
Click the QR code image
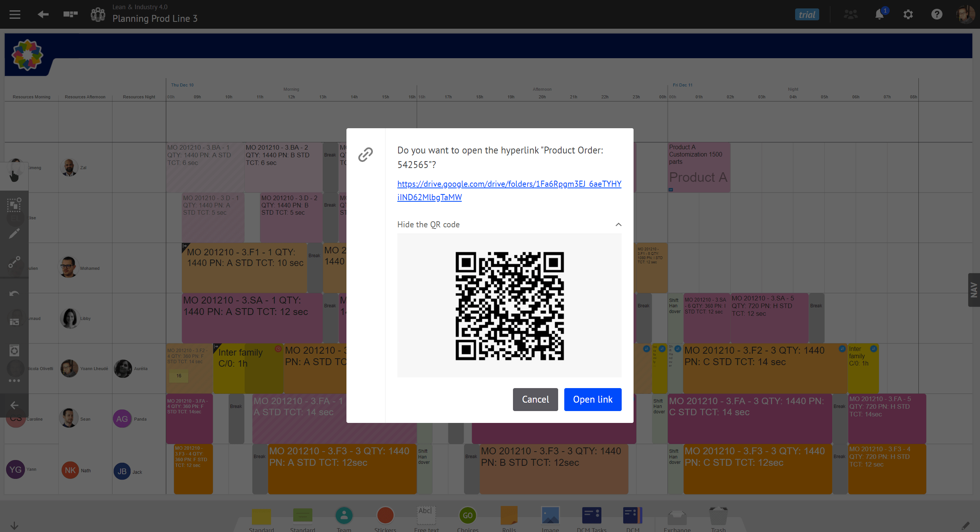click(510, 306)
